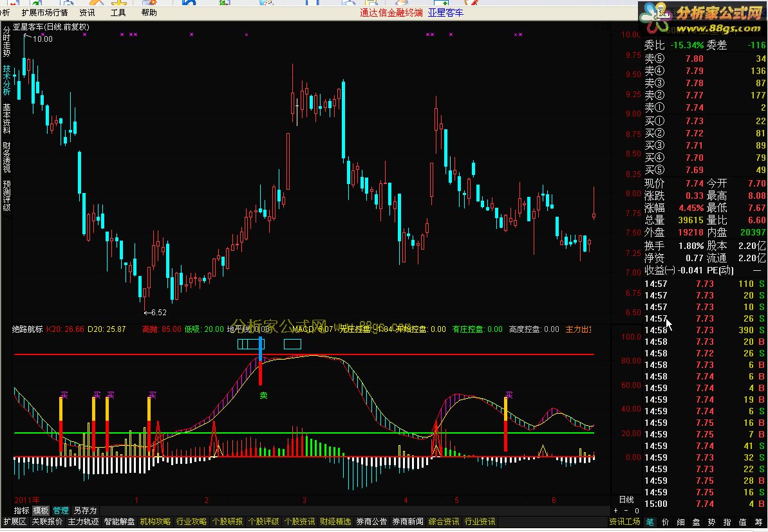Click the 总量 value 39615
The width and height of the screenshot is (768, 532).
tap(691, 220)
